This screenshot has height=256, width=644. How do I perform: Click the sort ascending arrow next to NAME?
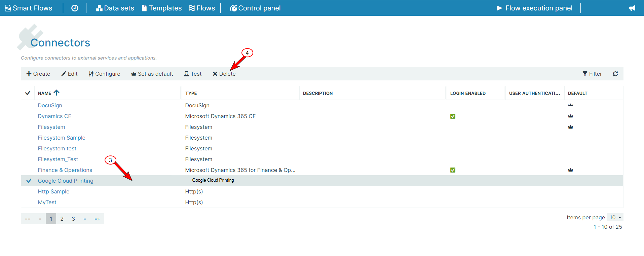(x=56, y=93)
